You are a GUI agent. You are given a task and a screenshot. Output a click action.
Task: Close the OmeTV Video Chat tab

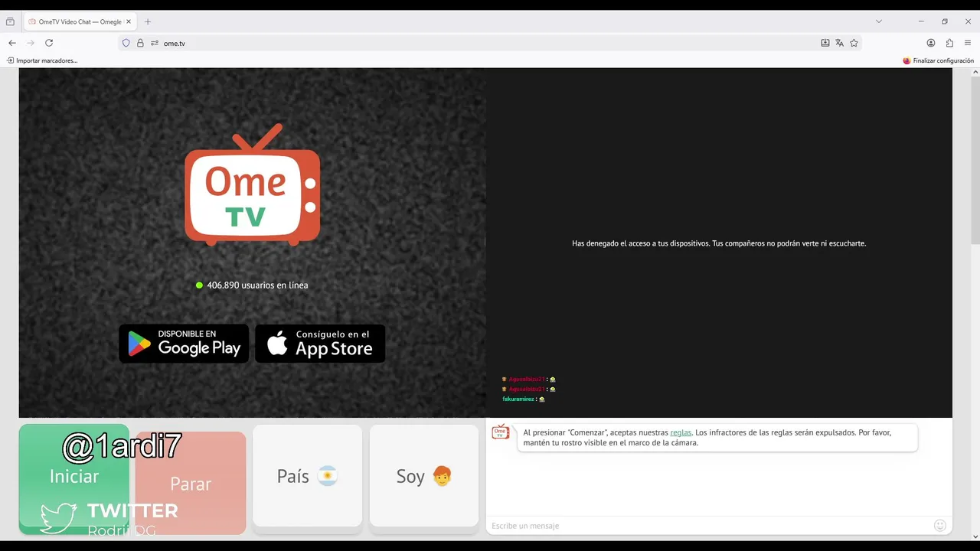(x=129, y=21)
